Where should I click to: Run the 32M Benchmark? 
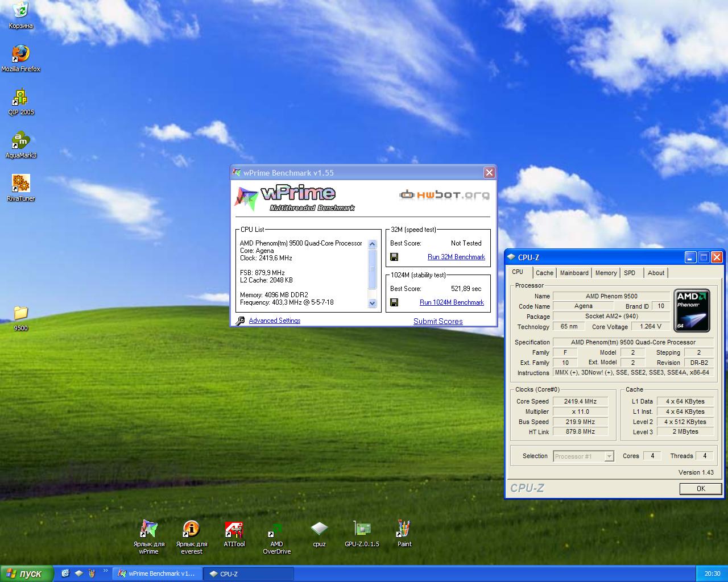click(x=456, y=257)
